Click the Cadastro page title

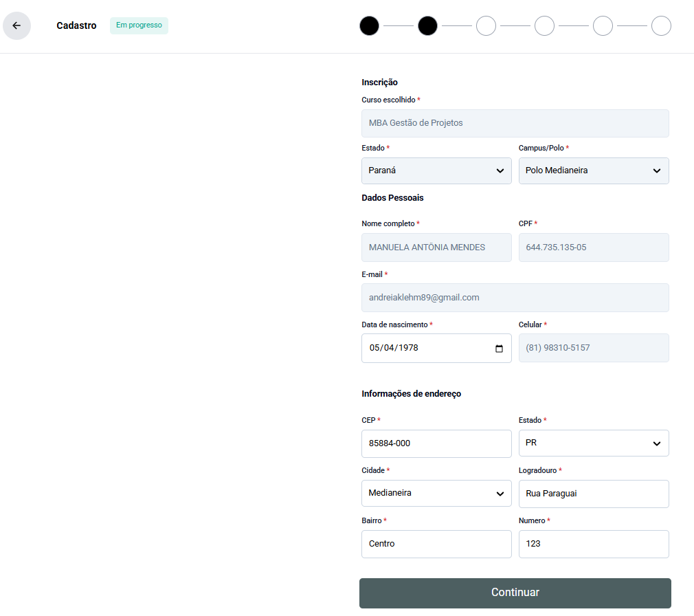click(76, 25)
